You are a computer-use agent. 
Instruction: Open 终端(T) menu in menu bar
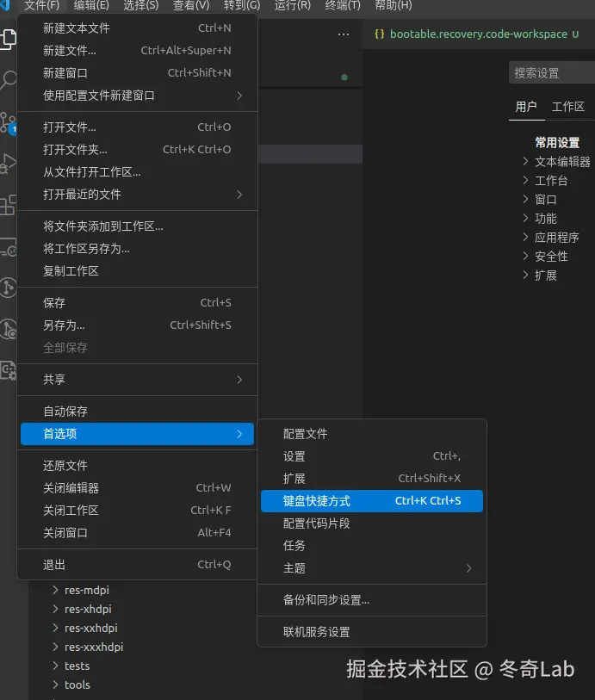[343, 5]
